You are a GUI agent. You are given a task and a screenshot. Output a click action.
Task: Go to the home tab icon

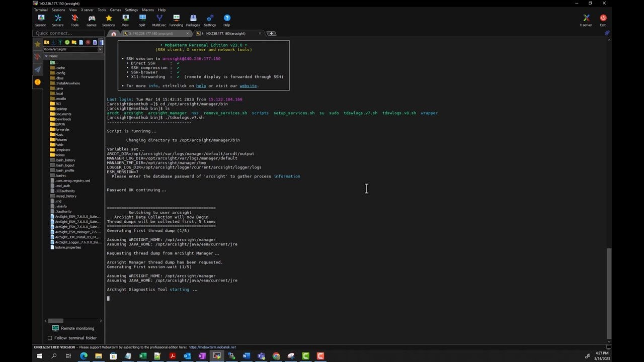(114, 34)
